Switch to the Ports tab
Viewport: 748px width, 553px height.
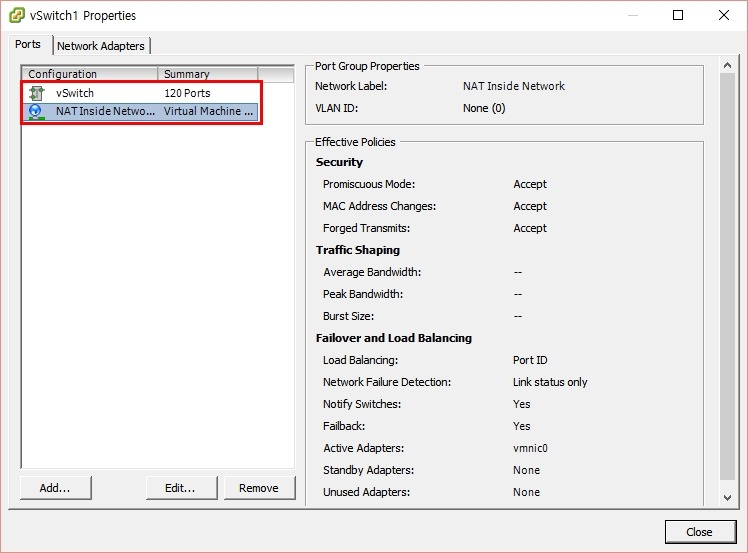click(x=28, y=44)
